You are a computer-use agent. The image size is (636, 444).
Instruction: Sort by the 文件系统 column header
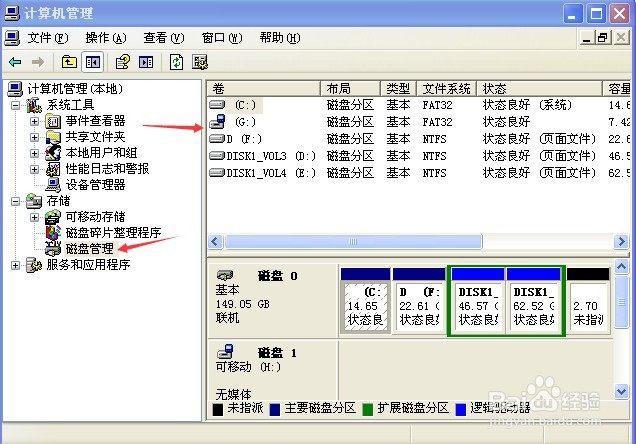(x=447, y=88)
